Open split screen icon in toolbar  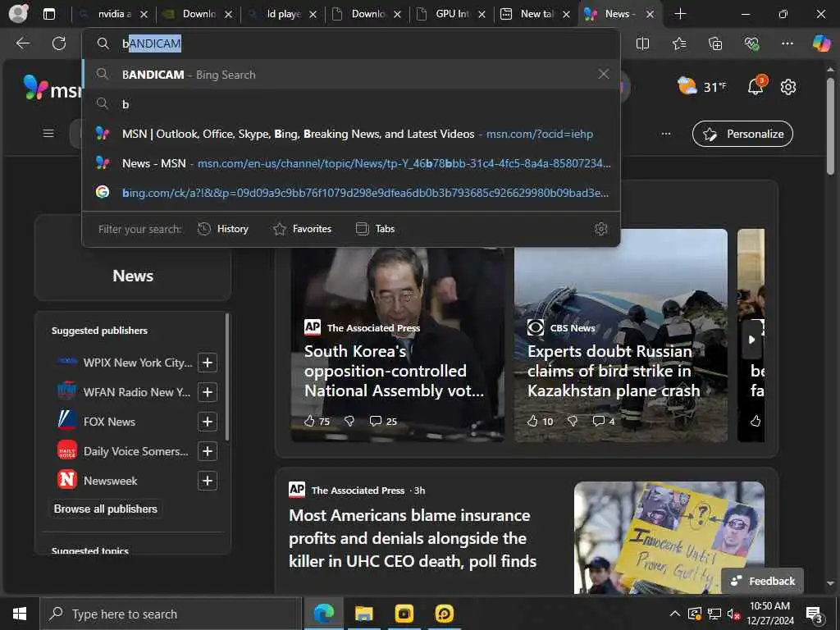point(642,43)
